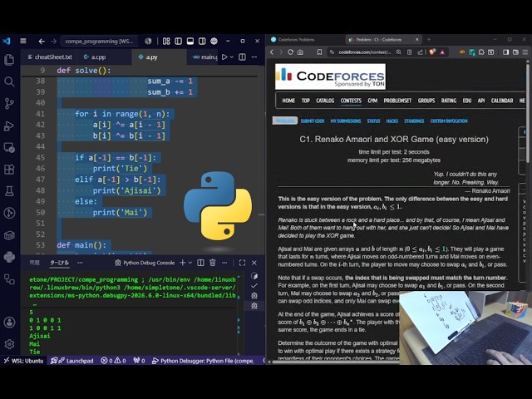The height and width of the screenshot is (399, 532).
Task: Switch to the cheatSheet.txt tab
Action: pyautogui.click(x=50, y=57)
